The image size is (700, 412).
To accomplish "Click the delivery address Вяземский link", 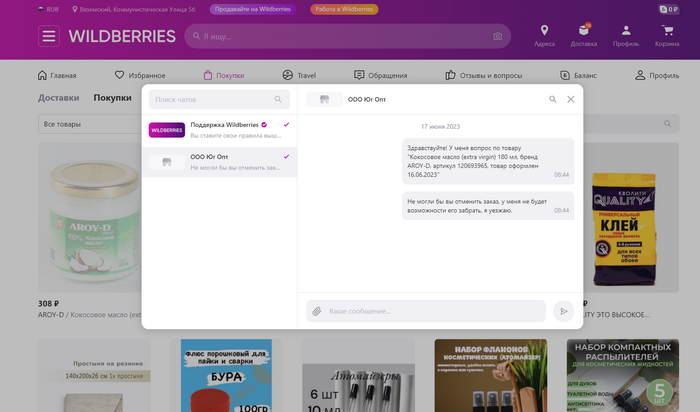I will [x=133, y=9].
